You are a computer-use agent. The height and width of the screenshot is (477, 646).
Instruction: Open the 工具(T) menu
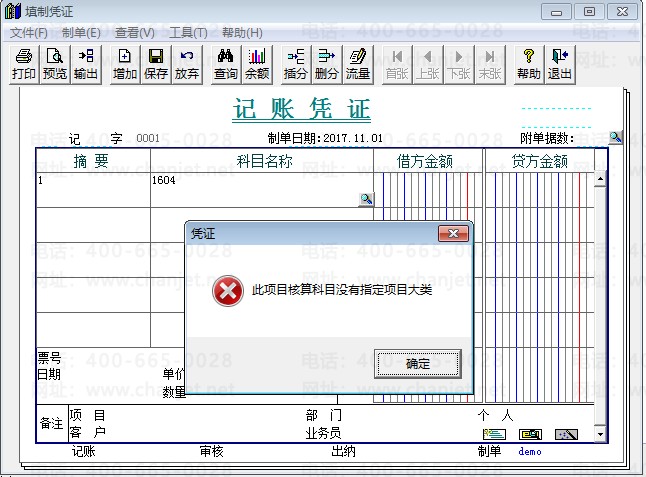(x=188, y=33)
